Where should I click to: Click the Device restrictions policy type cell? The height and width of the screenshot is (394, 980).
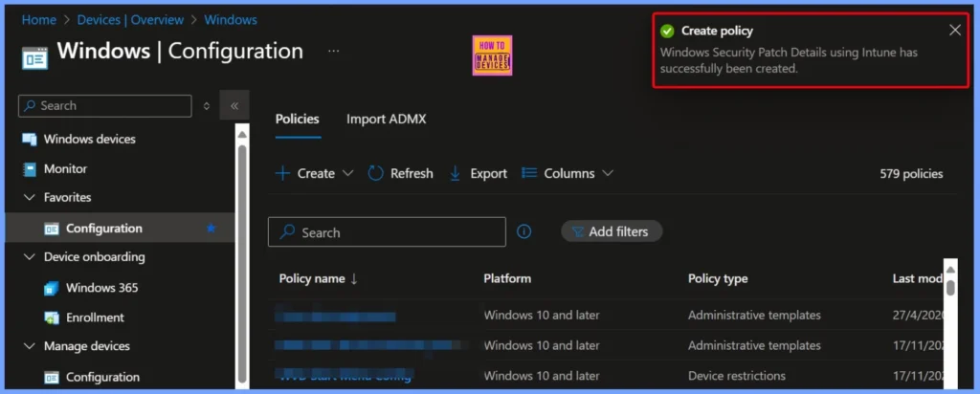(736, 376)
